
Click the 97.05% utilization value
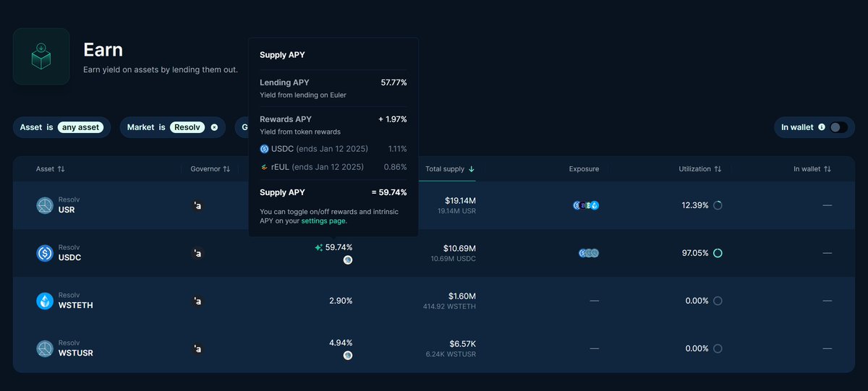pos(695,253)
